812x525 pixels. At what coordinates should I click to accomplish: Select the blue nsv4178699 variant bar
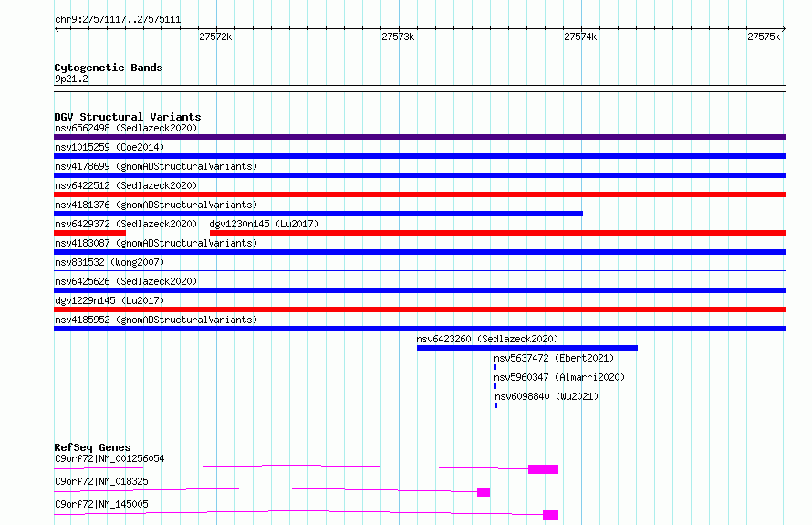420,175
